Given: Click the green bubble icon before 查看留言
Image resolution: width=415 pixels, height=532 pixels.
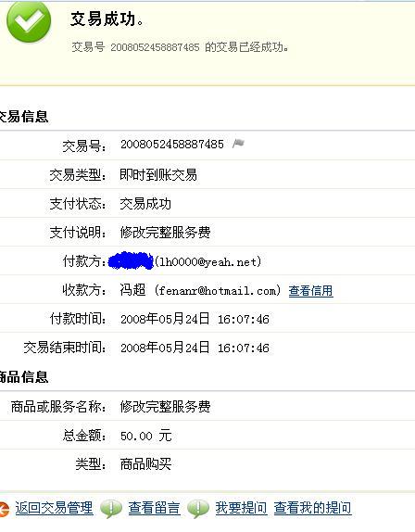Looking at the screenshot, I should pos(111,509).
